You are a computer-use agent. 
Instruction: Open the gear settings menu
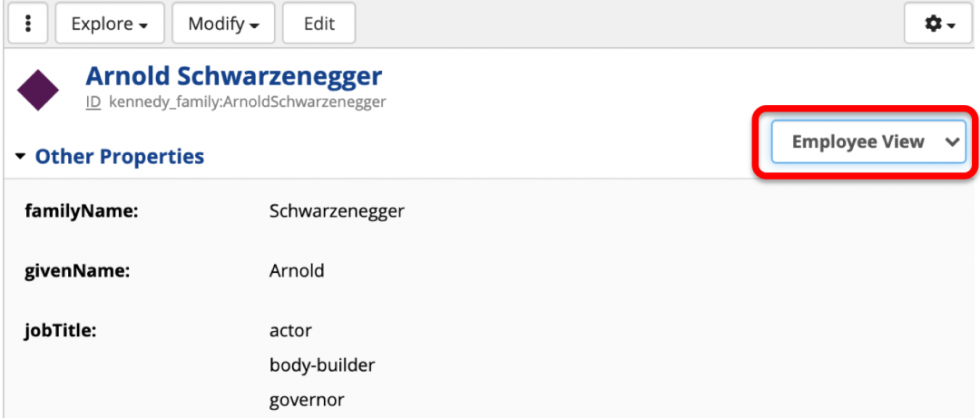click(939, 24)
